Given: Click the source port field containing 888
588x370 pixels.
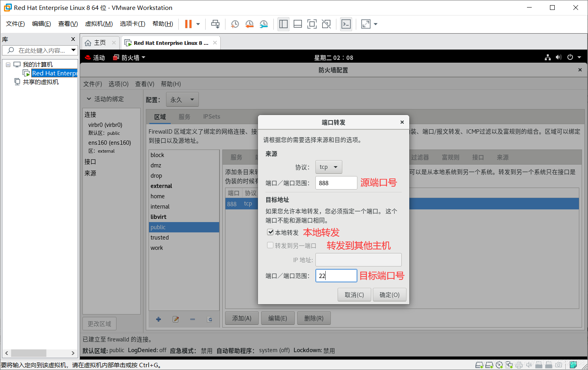Looking at the screenshot, I should (x=336, y=183).
